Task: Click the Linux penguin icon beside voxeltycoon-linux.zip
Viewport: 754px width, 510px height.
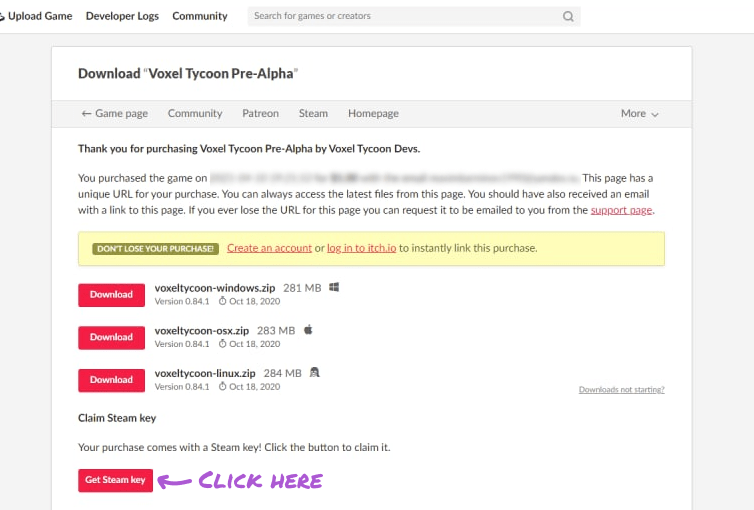Action: tap(314, 372)
